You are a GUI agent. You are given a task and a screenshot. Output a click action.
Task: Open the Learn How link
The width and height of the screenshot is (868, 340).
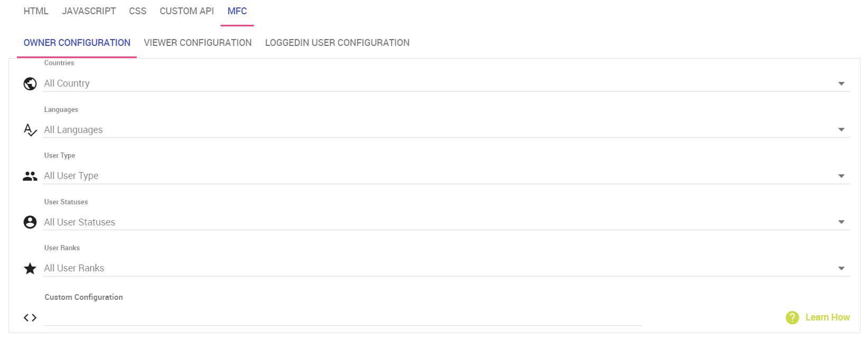pos(827,317)
